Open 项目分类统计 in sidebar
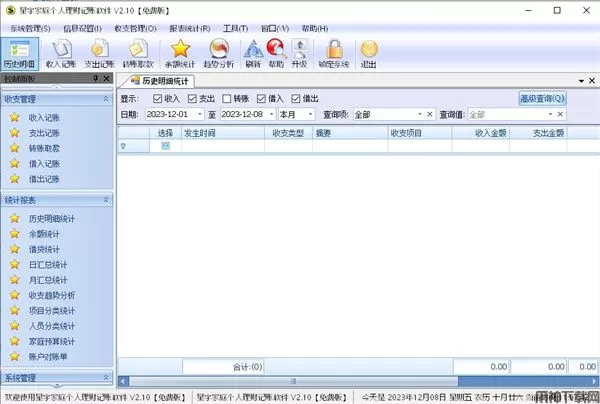This screenshot has height=404, width=600. 52,310
